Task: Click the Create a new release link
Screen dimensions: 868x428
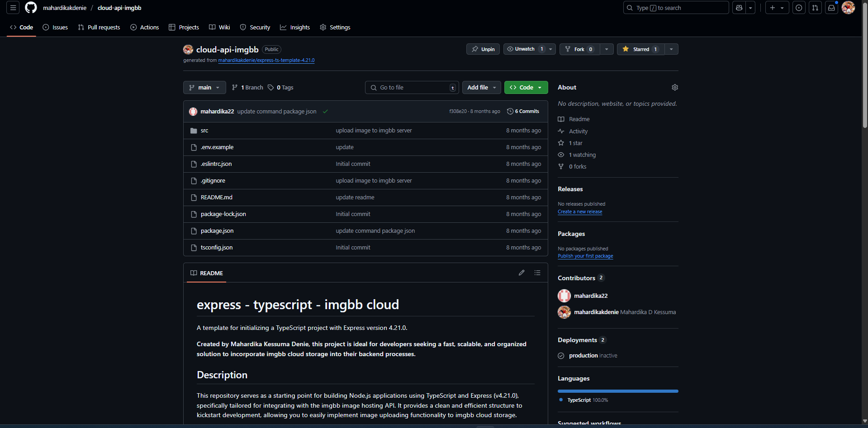Action: [x=580, y=212]
